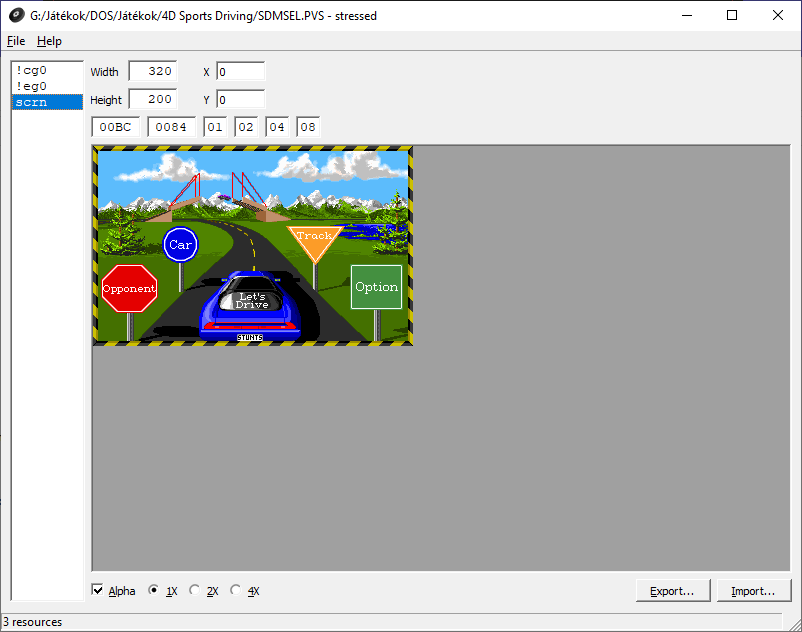Click the Export... button
Viewport: 802px width, 632px height.
point(673,591)
